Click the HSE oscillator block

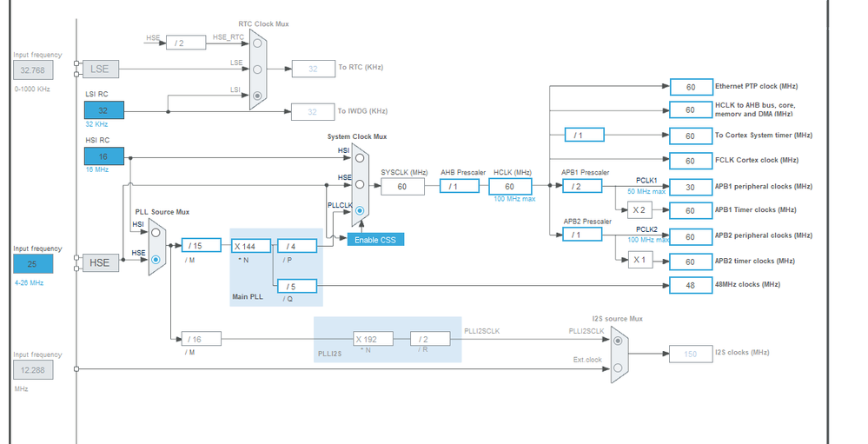coord(100,263)
